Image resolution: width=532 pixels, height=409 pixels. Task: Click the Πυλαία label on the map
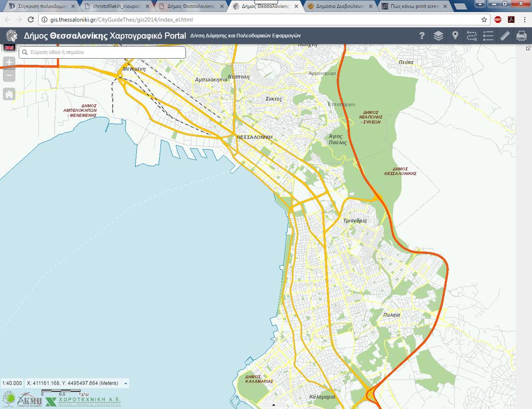(x=392, y=315)
